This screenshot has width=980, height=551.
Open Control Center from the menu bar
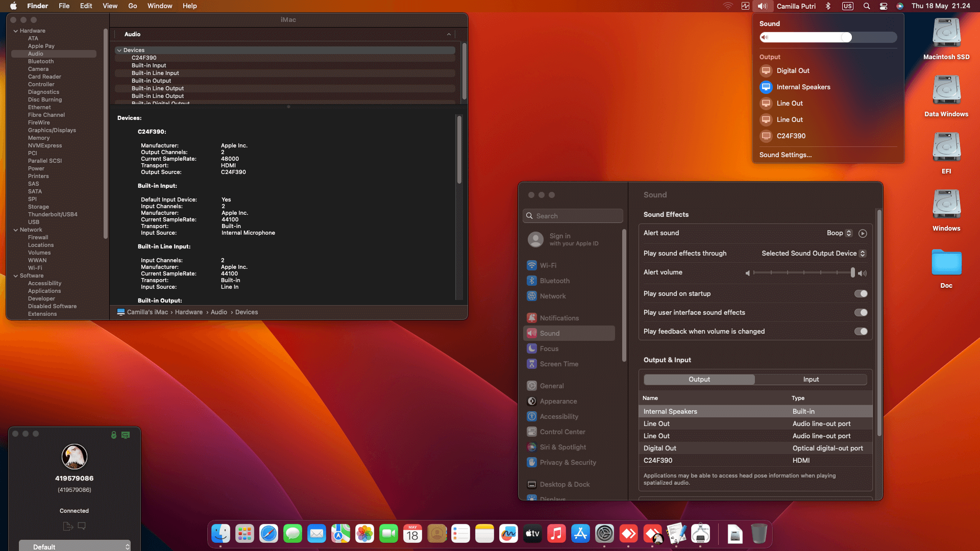pyautogui.click(x=884, y=6)
